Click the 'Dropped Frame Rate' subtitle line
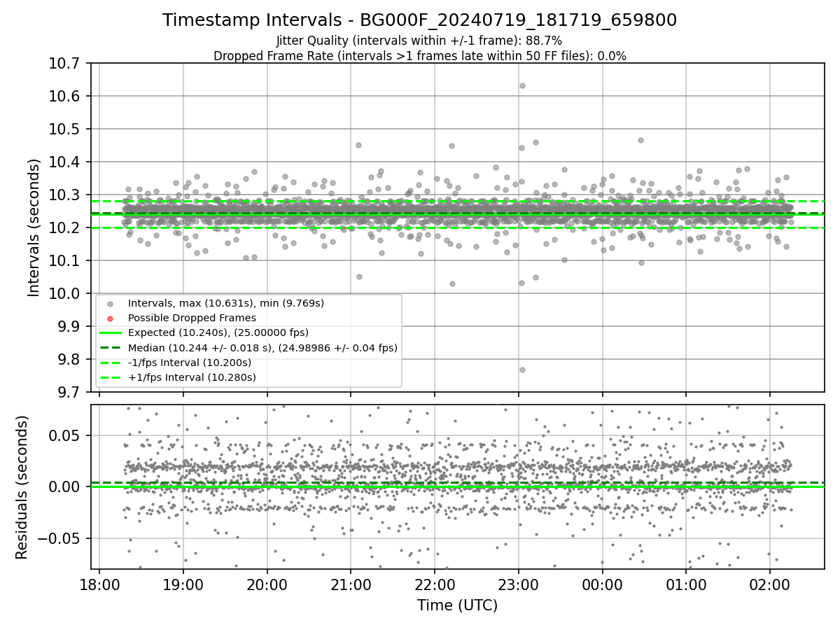Viewport: 840px width, 630px height. tap(419, 56)
